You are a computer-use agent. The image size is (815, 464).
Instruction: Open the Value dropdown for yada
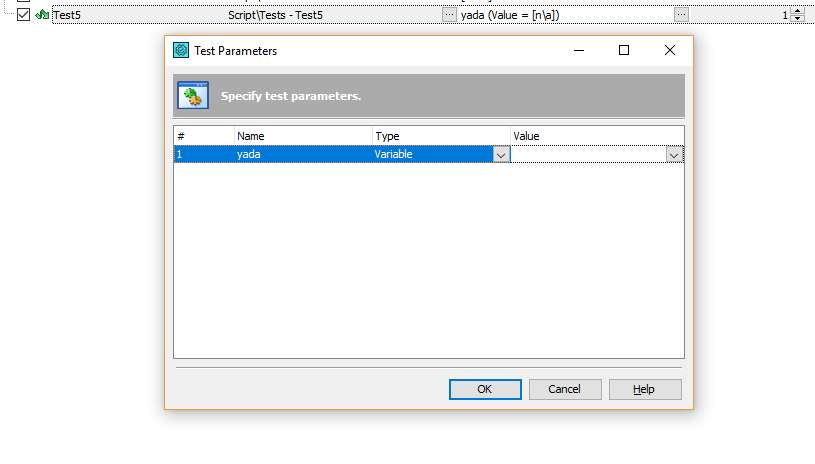674,155
